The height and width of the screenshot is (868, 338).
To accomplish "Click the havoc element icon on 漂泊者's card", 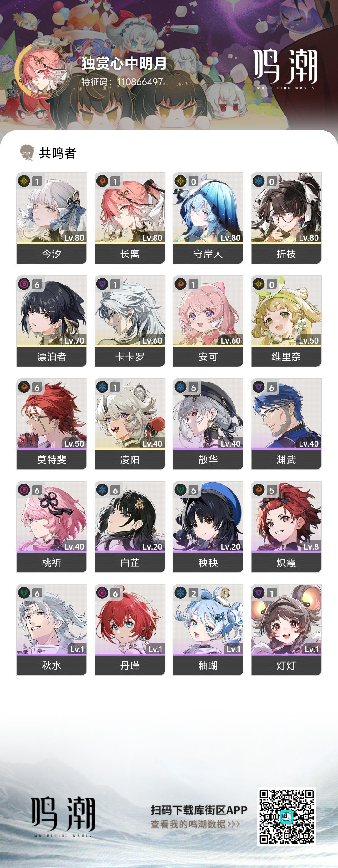I will [24, 284].
